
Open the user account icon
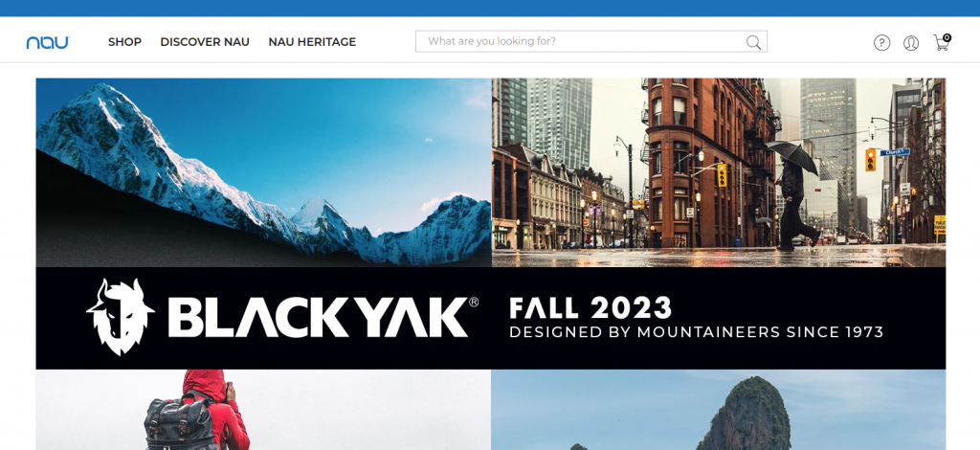(911, 42)
